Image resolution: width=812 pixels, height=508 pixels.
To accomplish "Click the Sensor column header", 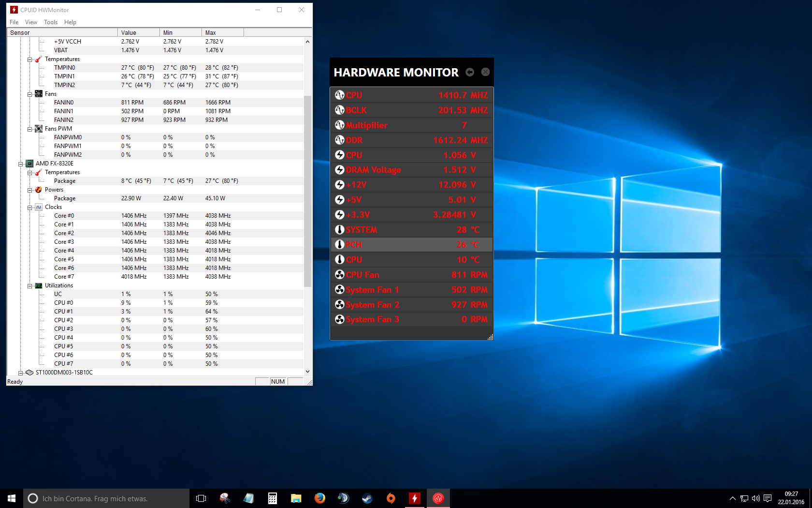I will (62, 32).
